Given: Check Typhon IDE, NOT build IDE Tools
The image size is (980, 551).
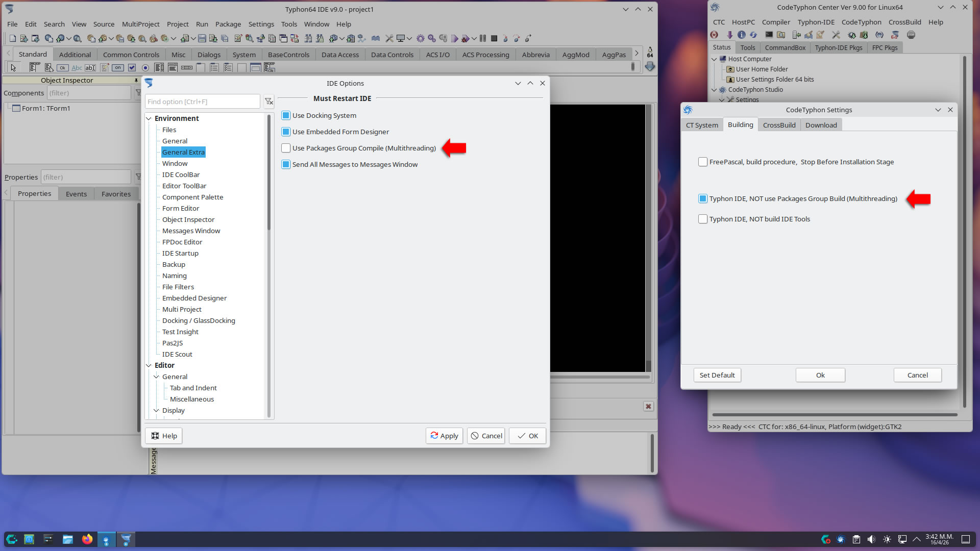Looking at the screenshot, I should [x=703, y=219].
